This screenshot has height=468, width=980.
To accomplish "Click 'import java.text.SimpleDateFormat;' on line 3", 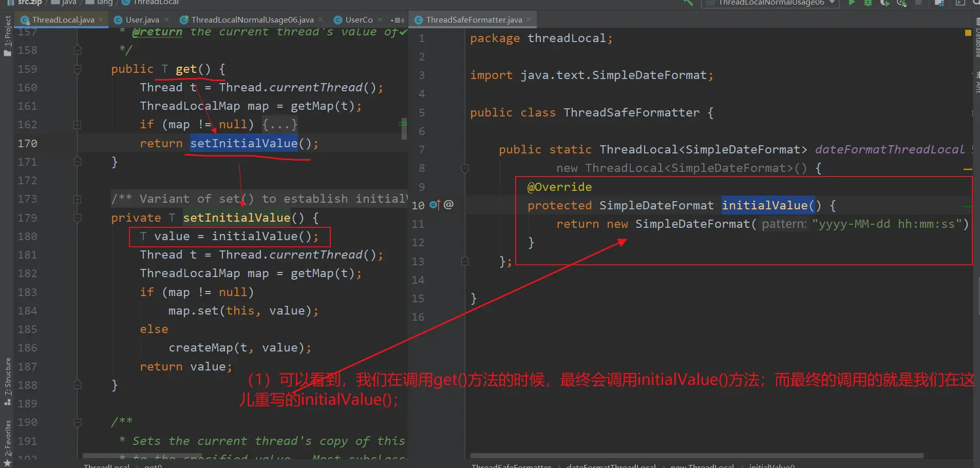I will 592,75.
